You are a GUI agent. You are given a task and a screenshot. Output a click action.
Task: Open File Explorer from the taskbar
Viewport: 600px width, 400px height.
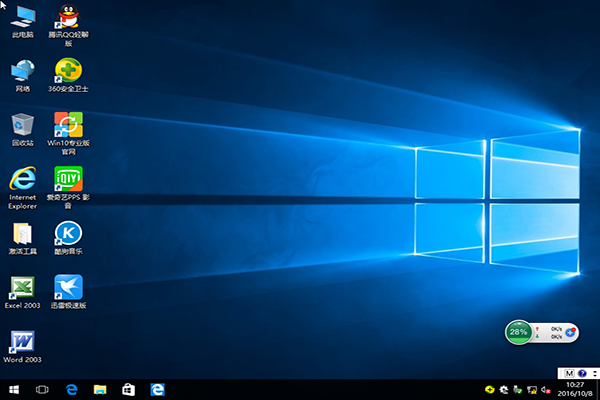point(100,389)
